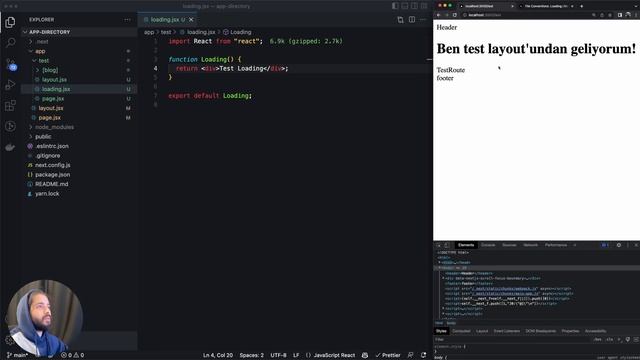
Task: Expand the node_modules folder
Action: point(79,127)
